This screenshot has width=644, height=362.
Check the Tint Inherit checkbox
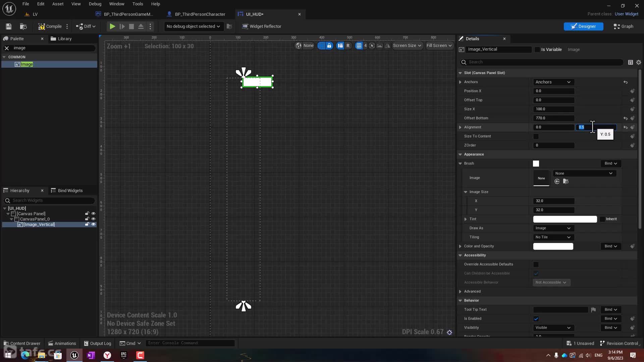(602, 219)
